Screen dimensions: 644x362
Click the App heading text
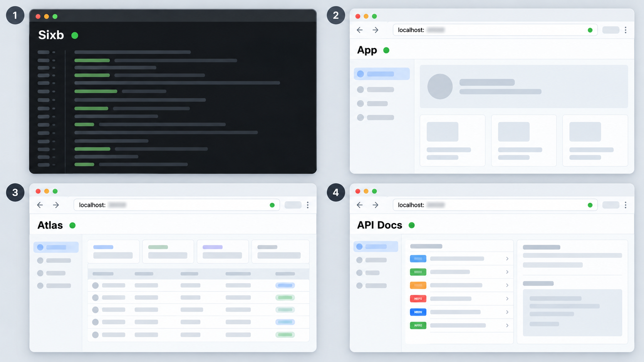pos(367,50)
